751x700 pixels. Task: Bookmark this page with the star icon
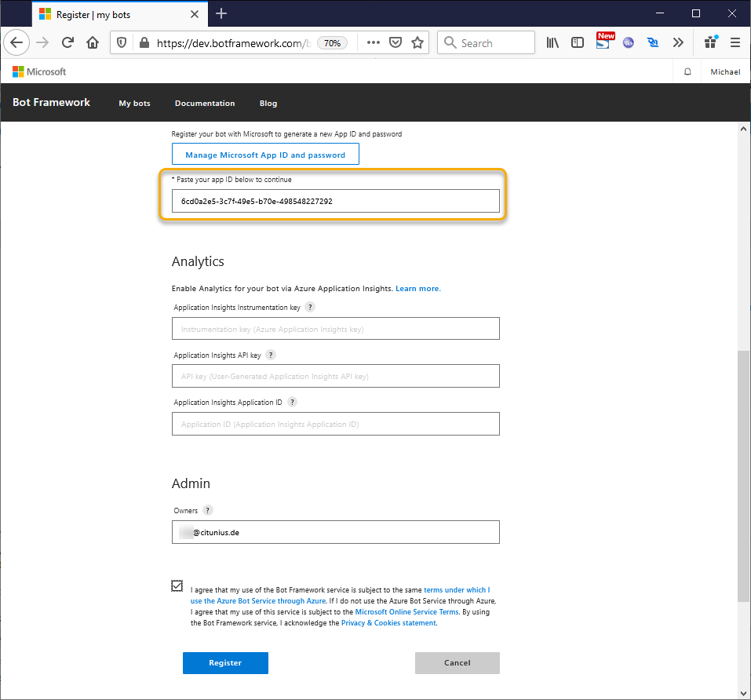[x=417, y=42]
